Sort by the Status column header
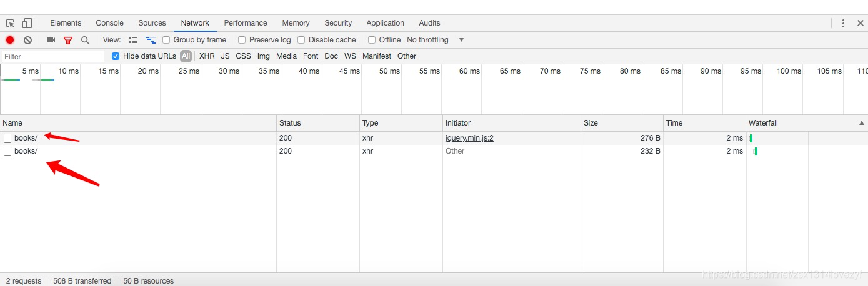Screen dimensions: 868x286 click(x=318, y=123)
